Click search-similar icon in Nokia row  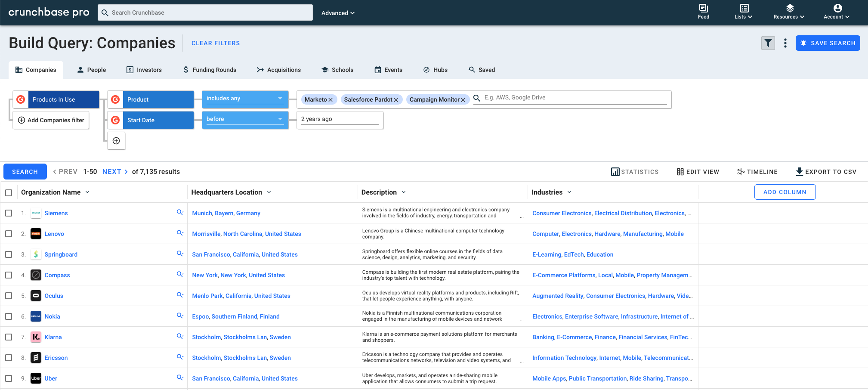180,316
